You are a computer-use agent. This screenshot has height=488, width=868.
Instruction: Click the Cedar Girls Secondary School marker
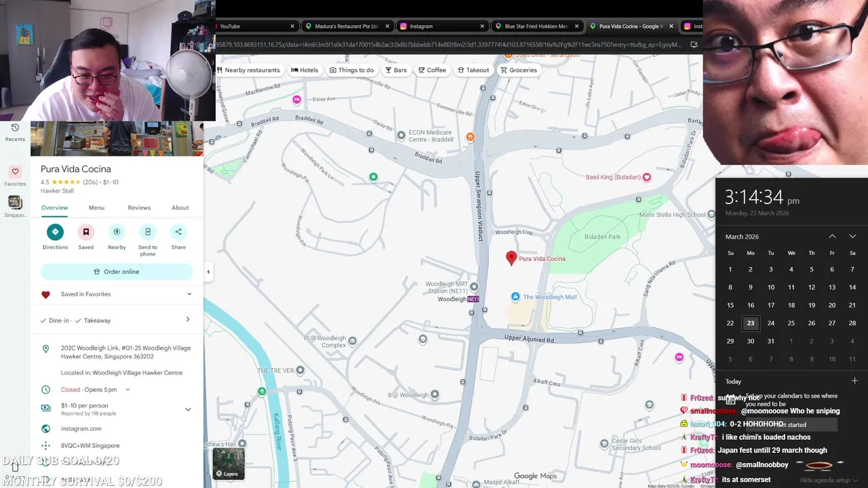click(x=604, y=445)
